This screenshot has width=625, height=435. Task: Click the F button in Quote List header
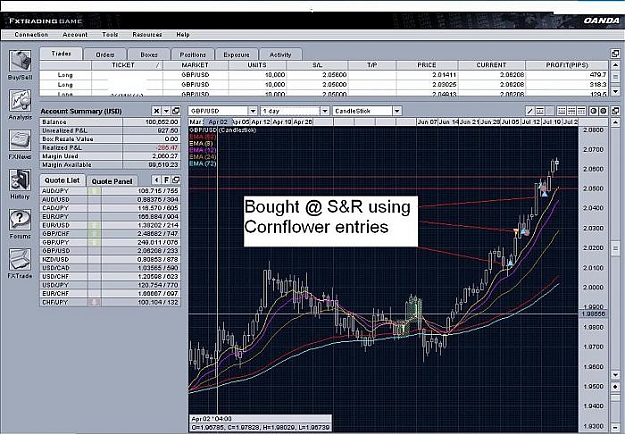pyautogui.click(x=166, y=180)
